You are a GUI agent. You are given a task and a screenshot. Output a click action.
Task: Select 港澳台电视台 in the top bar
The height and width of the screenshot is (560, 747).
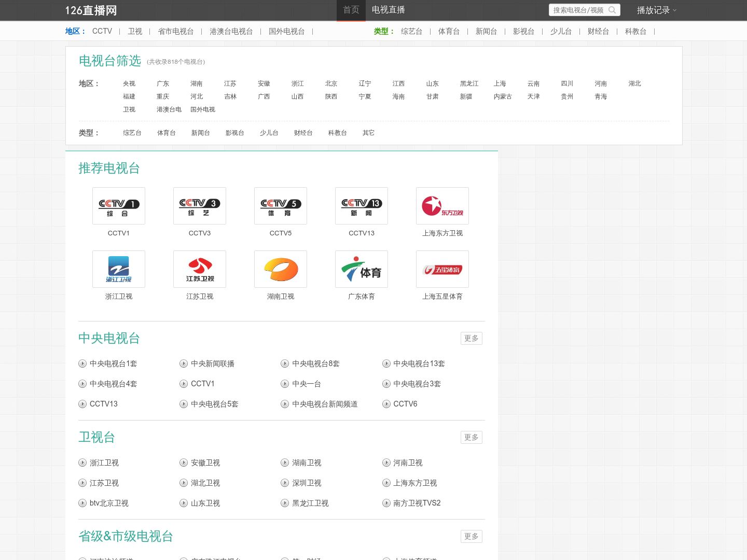pyautogui.click(x=231, y=31)
